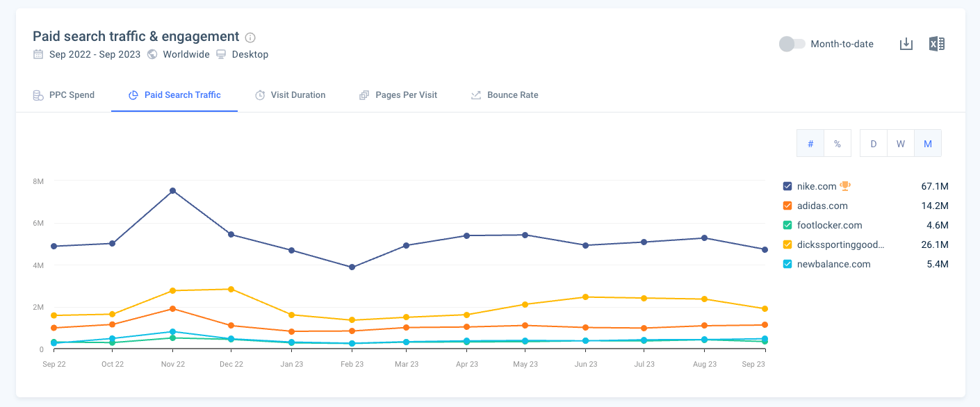Image resolution: width=980 pixels, height=407 pixels.
Task: Click the calendar icon next to the date range
Action: 38,53
